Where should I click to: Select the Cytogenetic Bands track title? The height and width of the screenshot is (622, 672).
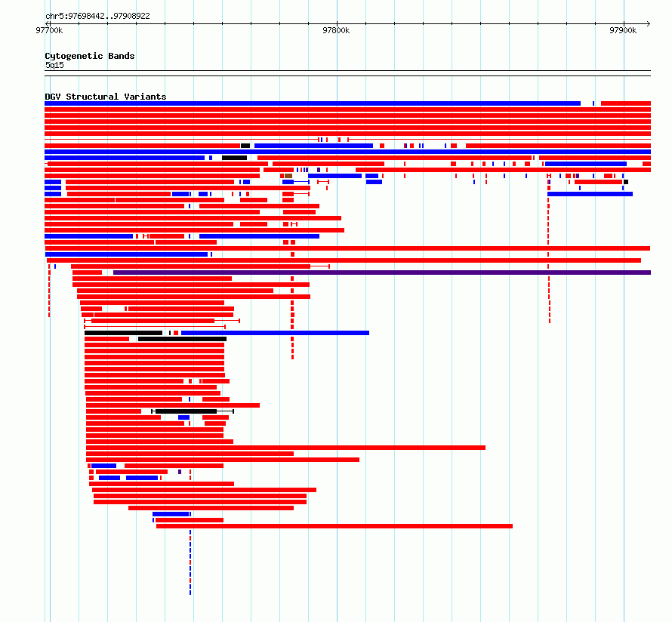90,56
